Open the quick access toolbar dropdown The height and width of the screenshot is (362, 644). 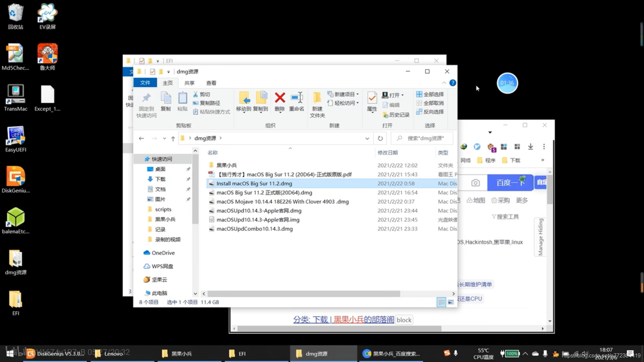click(168, 72)
